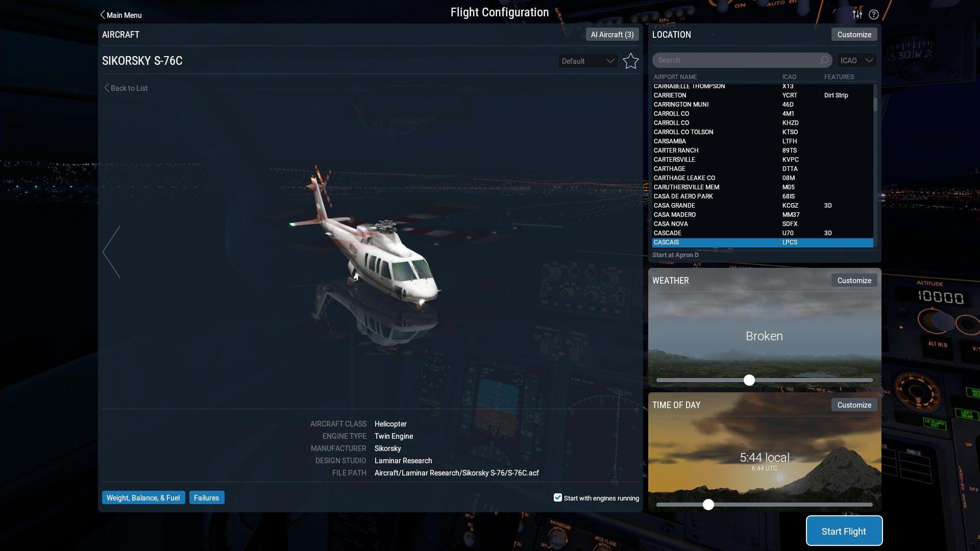The width and height of the screenshot is (980, 551).
Task: Select CASA GRANDE airport row
Action: tap(763, 205)
